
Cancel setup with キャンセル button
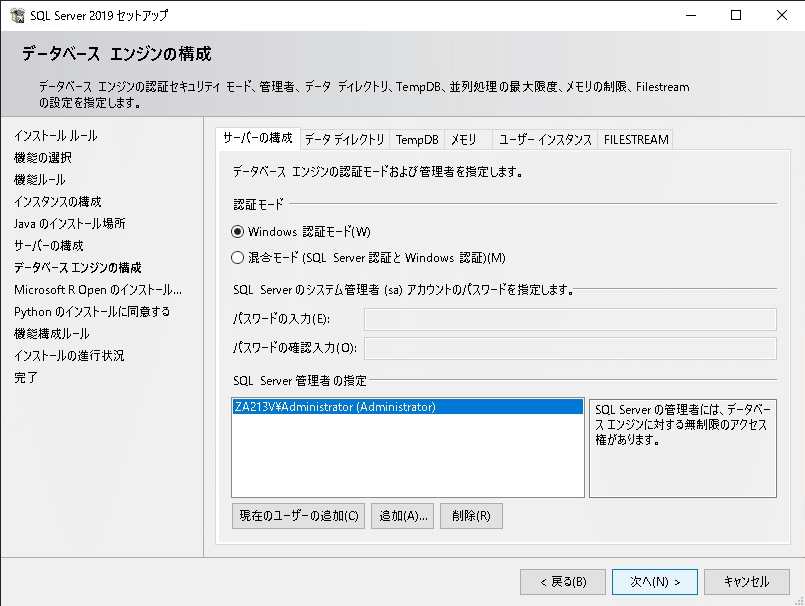746,582
